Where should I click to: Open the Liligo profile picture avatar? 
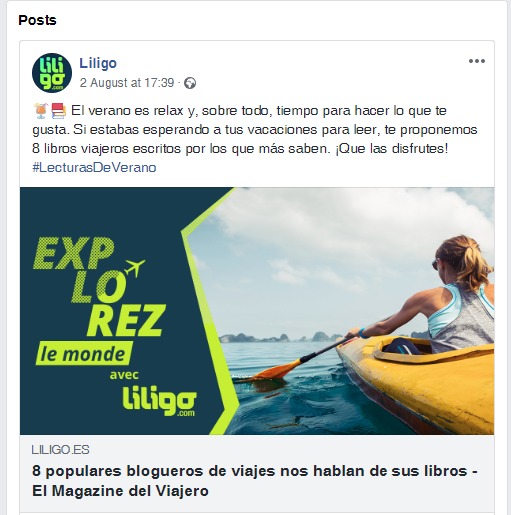52,73
